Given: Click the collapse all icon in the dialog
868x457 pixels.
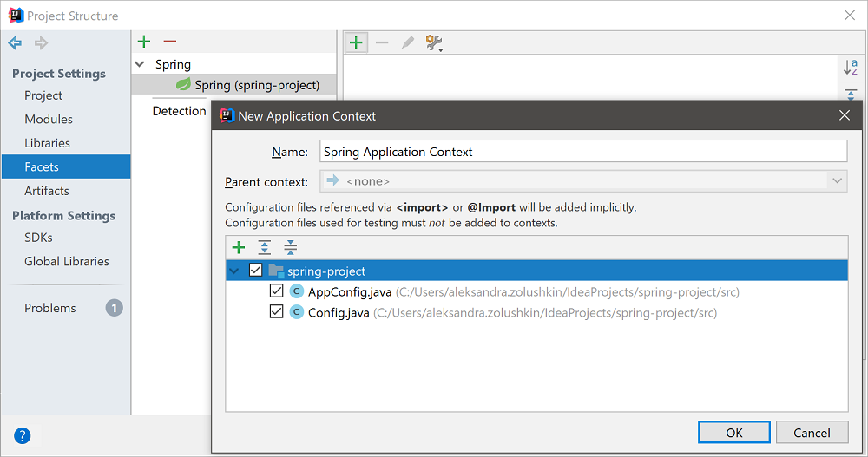Looking at the screenshot, I should coord(291,248).
